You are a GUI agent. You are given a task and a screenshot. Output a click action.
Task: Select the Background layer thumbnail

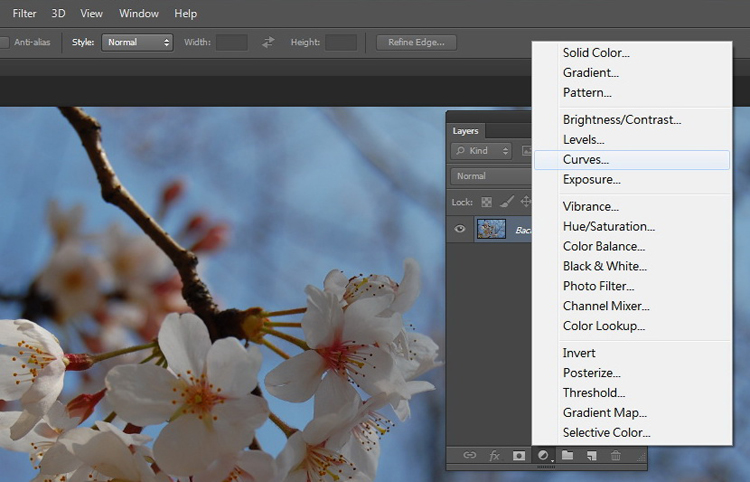491,229
